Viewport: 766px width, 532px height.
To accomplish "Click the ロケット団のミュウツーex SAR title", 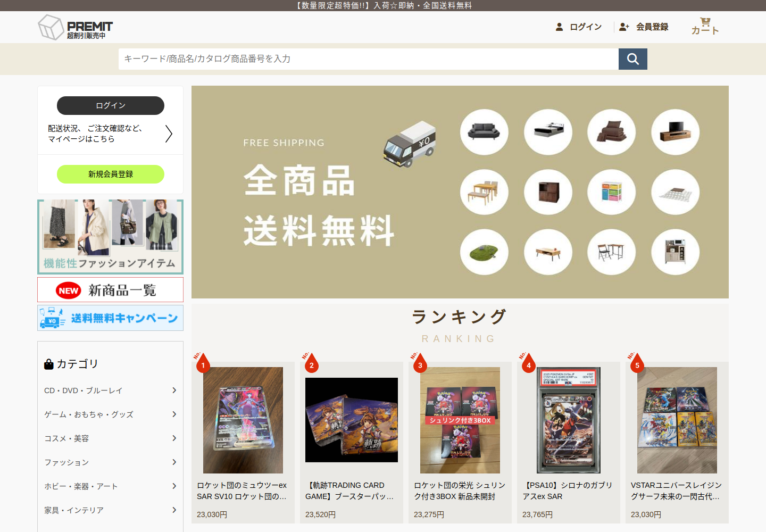I will (242, 491).
